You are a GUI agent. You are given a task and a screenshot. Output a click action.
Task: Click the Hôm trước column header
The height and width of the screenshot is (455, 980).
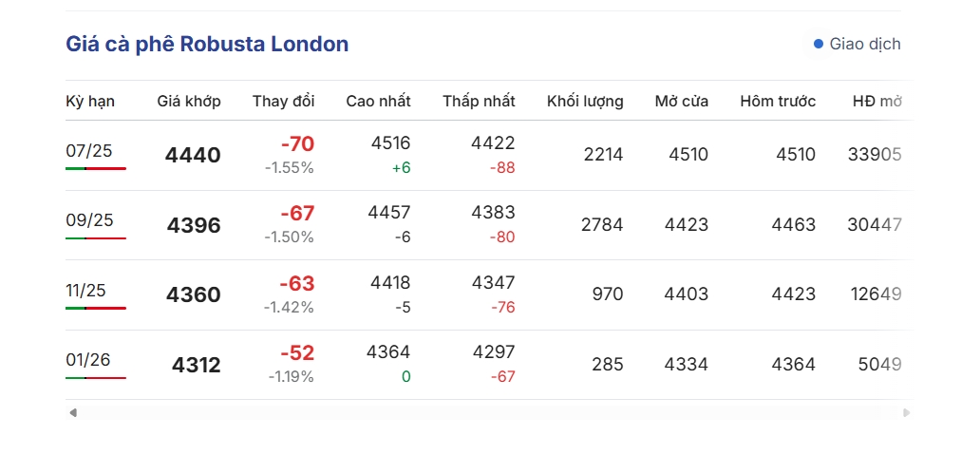tap(778, 102)
